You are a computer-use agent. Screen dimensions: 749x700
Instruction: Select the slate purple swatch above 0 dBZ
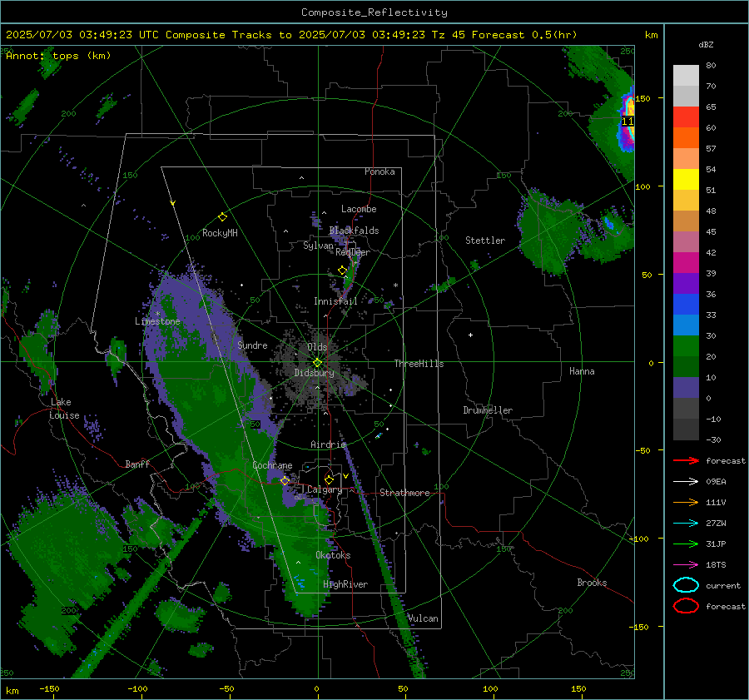click(686, 387)
